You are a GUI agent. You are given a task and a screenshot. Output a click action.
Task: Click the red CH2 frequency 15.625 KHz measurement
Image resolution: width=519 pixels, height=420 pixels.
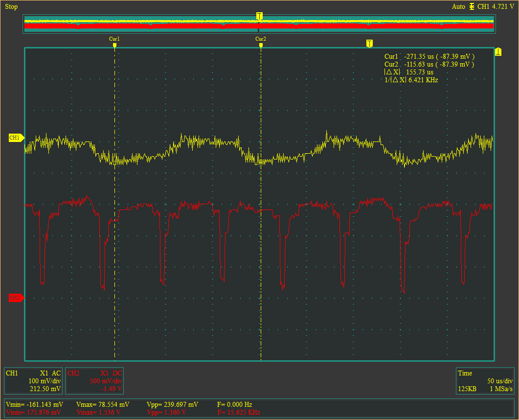point(238,413)
